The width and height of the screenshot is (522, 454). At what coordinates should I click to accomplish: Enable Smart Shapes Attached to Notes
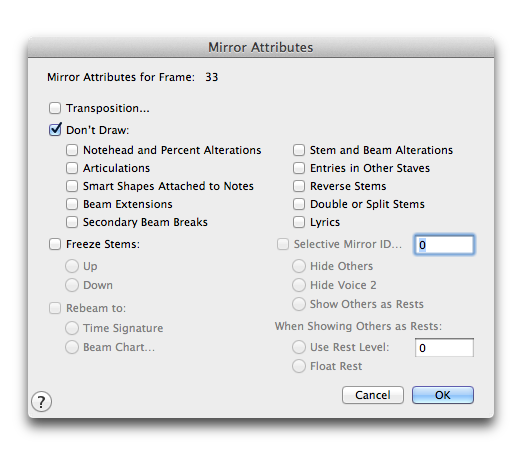72,186
